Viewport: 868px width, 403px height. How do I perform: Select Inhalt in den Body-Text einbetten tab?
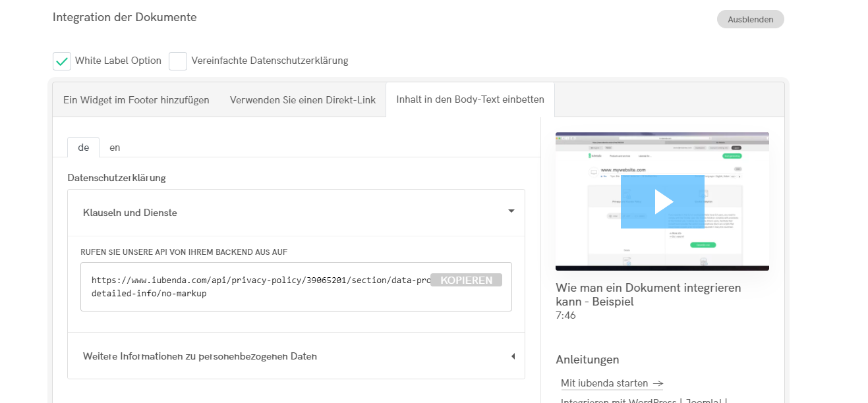(x=470, y=99)
